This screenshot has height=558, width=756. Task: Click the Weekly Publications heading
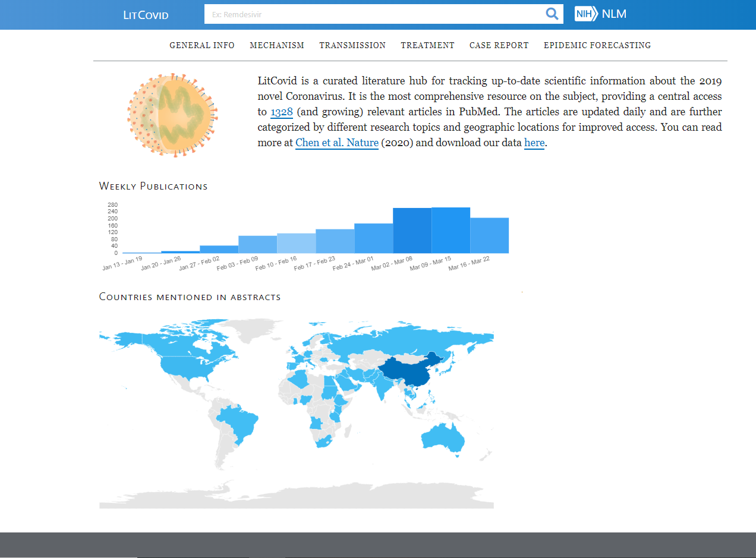coord(153,186)
